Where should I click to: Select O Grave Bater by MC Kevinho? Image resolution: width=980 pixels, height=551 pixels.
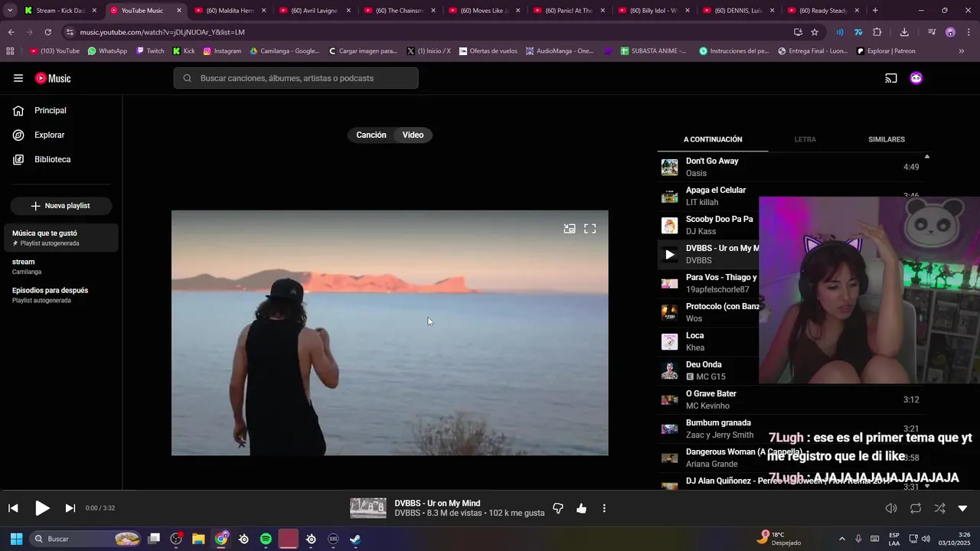point(790,399)
